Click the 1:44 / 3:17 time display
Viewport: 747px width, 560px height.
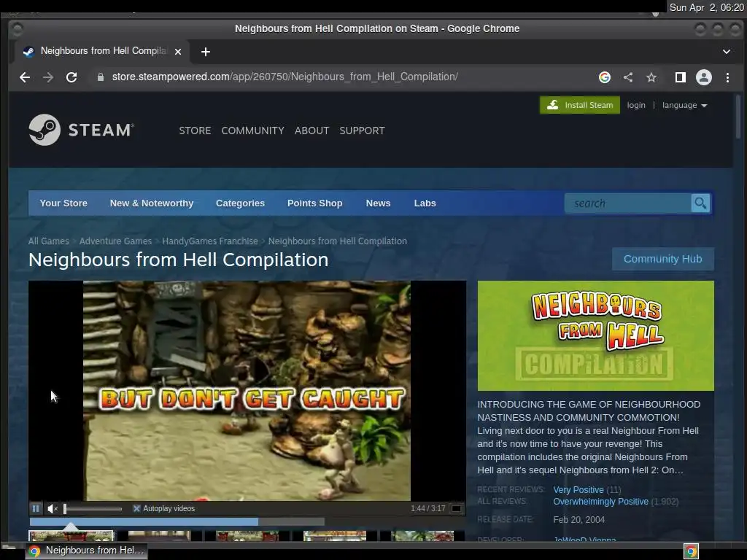(x=427, y=508)
